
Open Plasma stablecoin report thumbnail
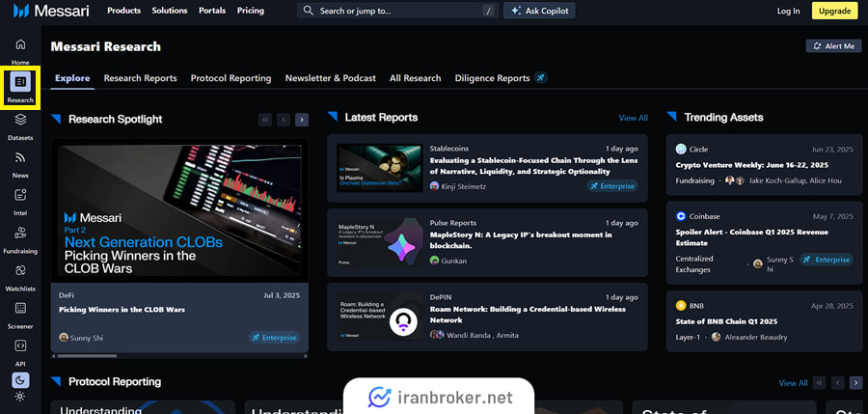click(x=380, y=168)
